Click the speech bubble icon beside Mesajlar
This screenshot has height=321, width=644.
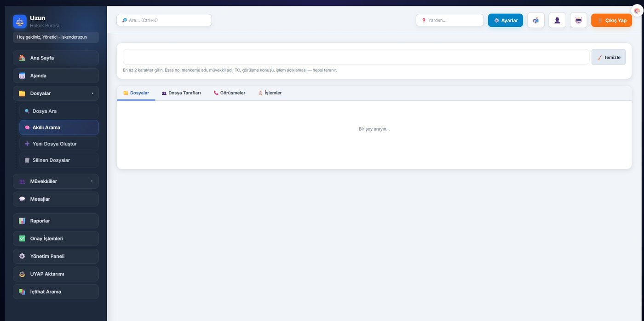tap(22, 199)
